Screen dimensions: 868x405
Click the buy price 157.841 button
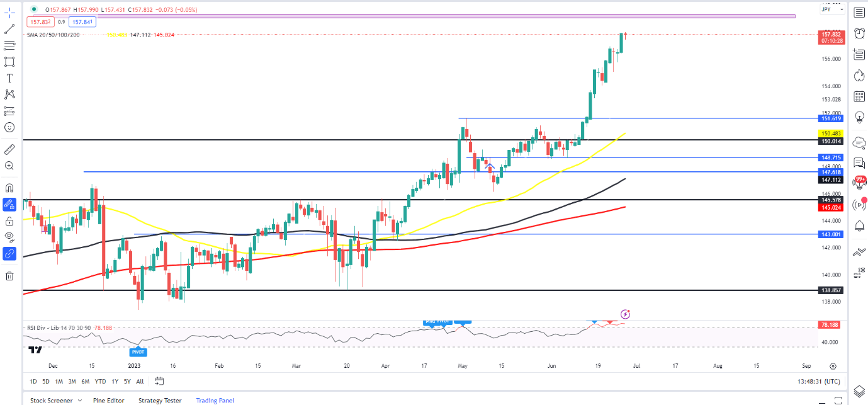(x=81, y=21)
